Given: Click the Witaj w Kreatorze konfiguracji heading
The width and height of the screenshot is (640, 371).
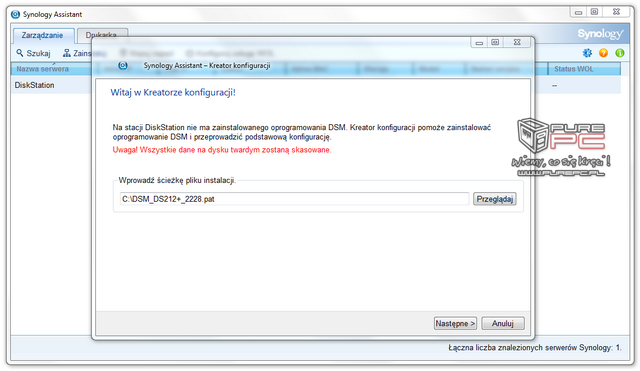Looking at the screenshot, I should (x=173, y=92).
